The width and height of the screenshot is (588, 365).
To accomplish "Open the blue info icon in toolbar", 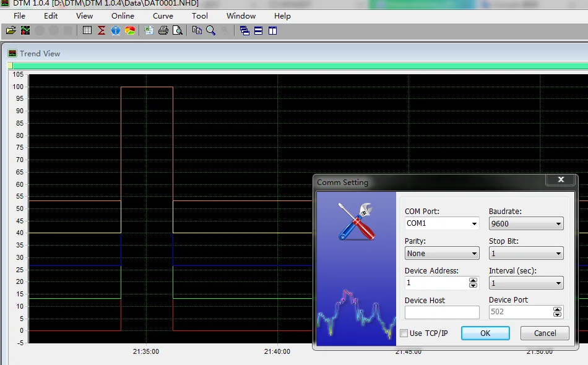I will click(x=116, y=30).
